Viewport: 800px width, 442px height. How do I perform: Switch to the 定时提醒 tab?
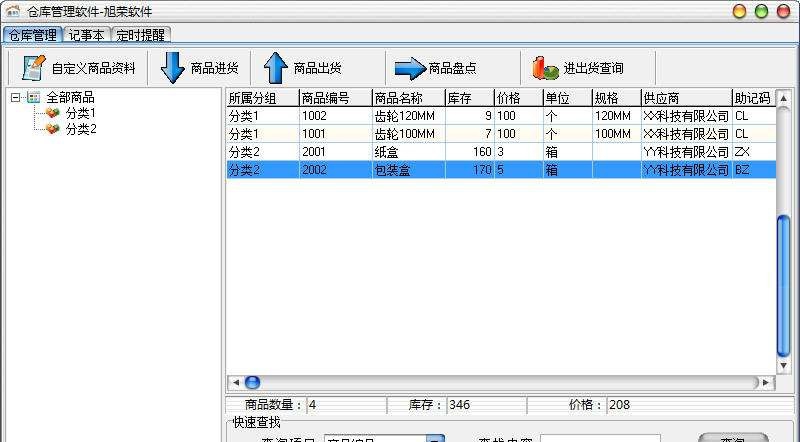coord(140,35)
